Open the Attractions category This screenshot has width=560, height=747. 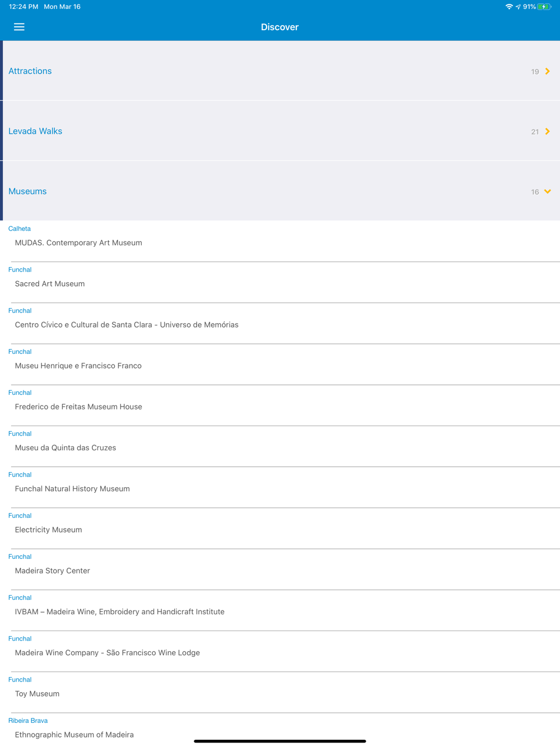point(280,71)
